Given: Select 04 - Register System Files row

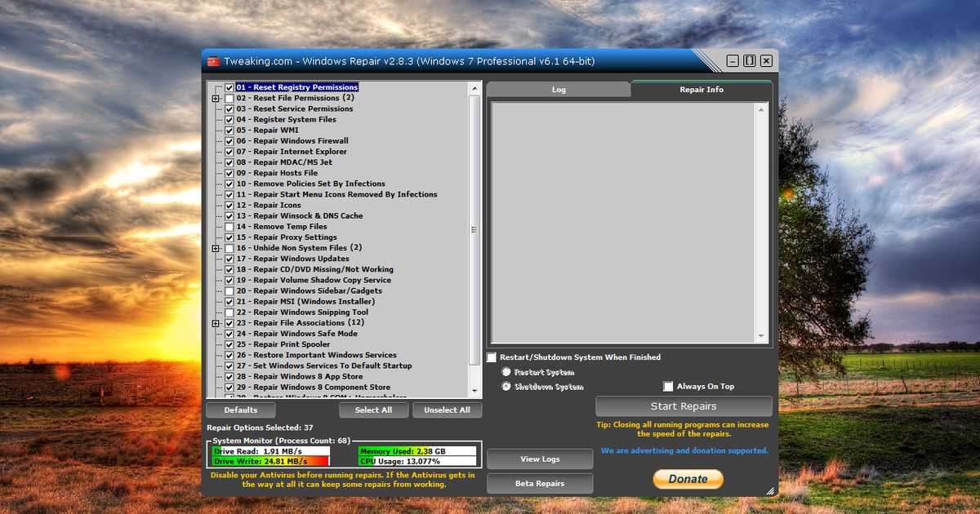Looking at the screenshot, I should pyautogui.click(x=287, y=119).
